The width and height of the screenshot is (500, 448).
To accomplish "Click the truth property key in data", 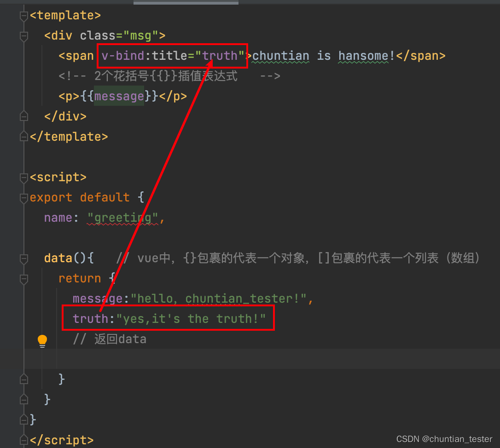I will (x=91, y=319).
